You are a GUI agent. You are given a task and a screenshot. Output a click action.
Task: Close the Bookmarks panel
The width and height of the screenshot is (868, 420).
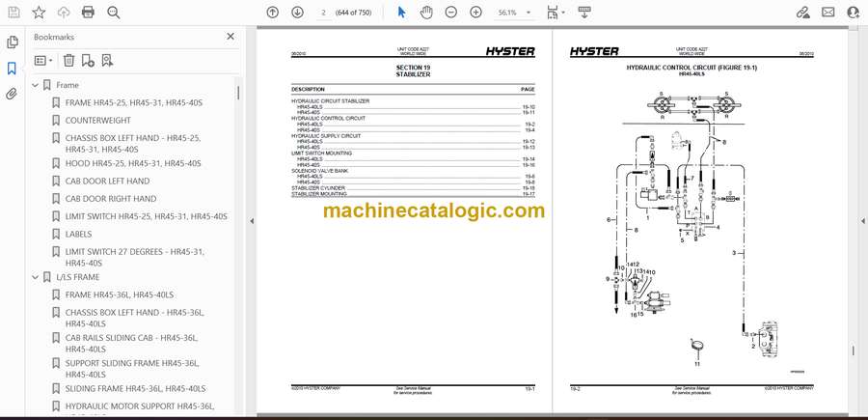click(x=231, y=37)
